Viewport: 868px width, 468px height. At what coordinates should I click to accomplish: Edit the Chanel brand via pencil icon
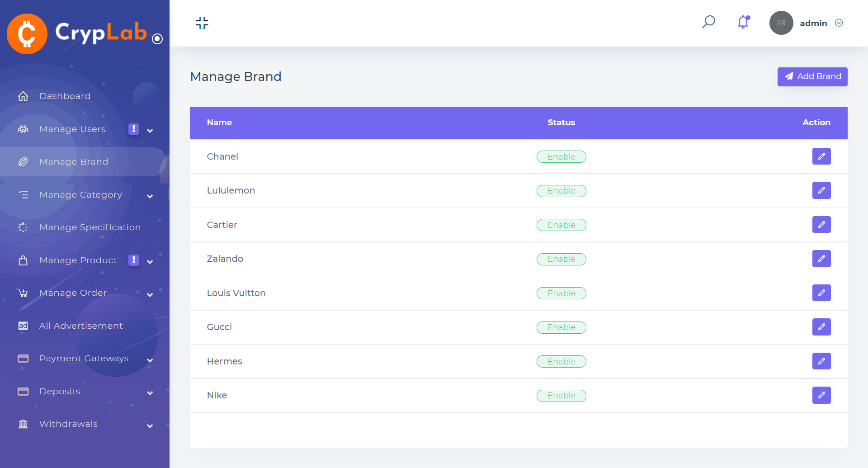coord(821,156)
